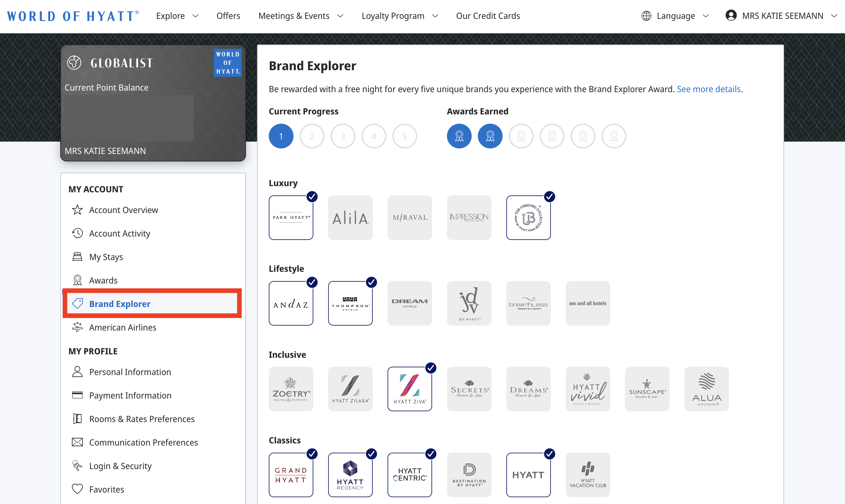Click progress step circle 1

(x=281, y=136)
